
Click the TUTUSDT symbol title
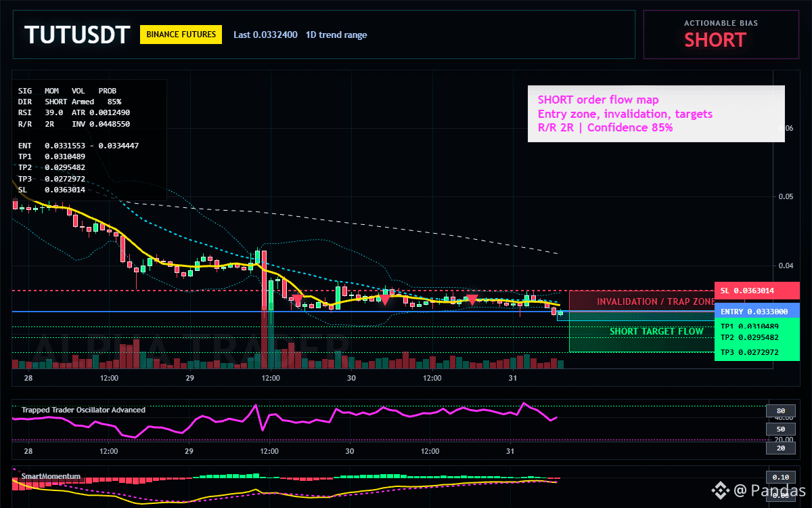[x=77, y=35]
